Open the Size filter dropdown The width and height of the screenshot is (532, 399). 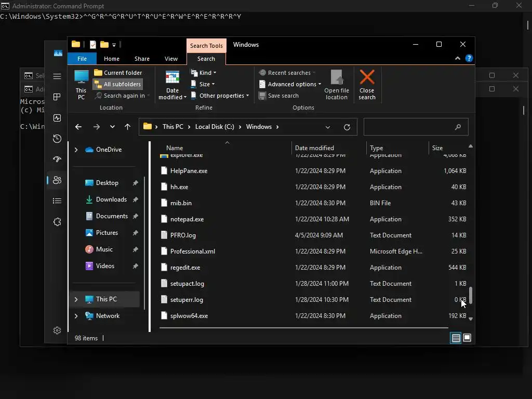[203, 84]
